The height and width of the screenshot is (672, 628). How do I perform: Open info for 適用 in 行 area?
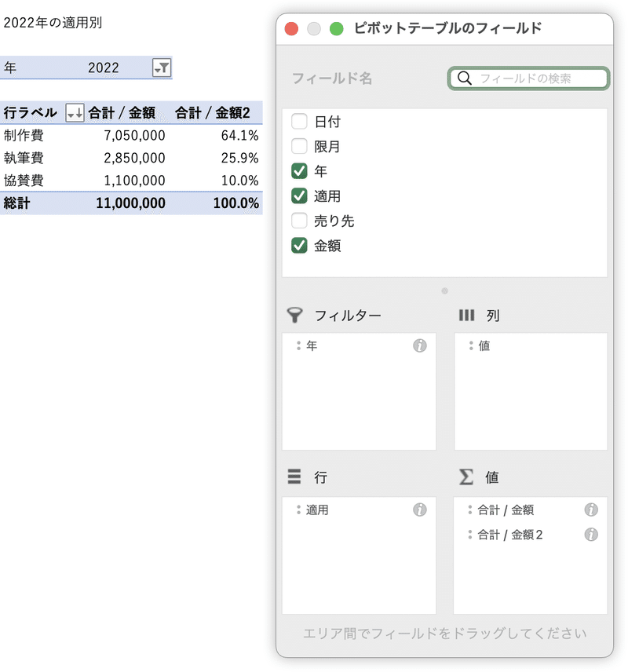(x=420, y=509)
